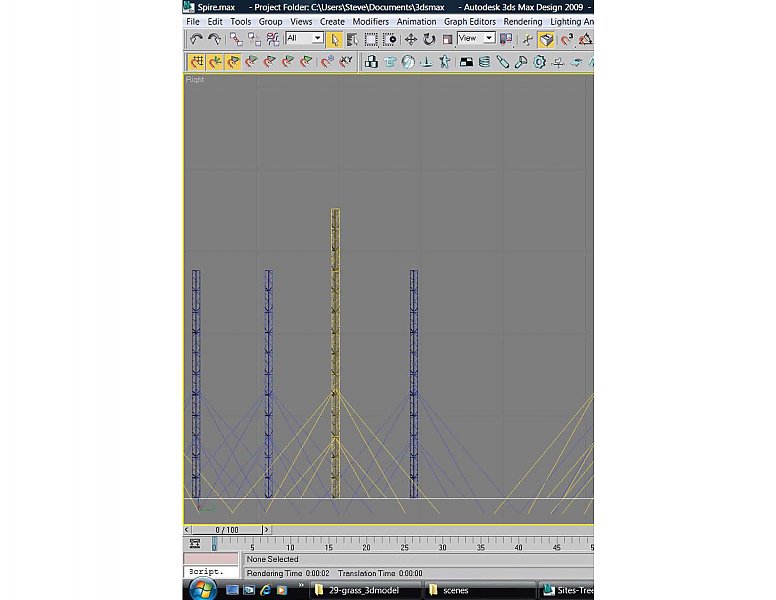Image resolution: width=776 pixels, height=600 pixels.
Task: Select the Bind to Space Warp tool
Action: [x=272, y=39]
